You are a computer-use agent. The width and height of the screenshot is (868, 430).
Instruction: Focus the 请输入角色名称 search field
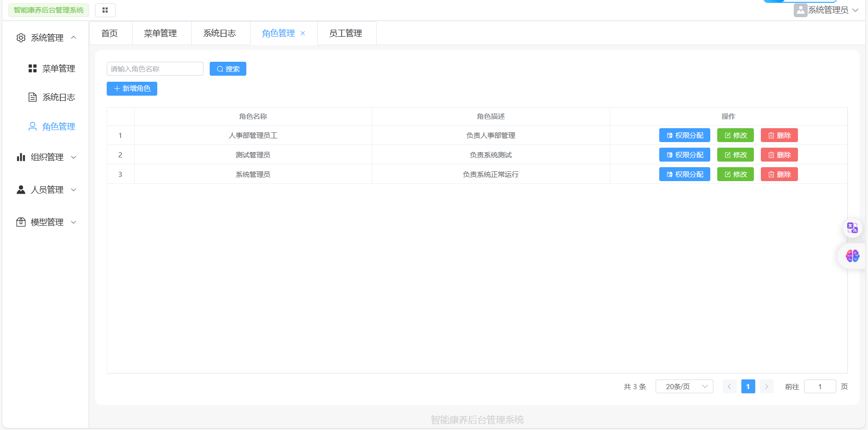coord(155,69)
